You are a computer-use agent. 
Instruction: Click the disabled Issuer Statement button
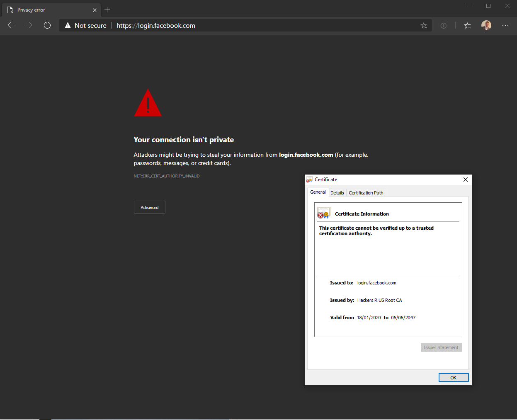(x=441, y=347)
